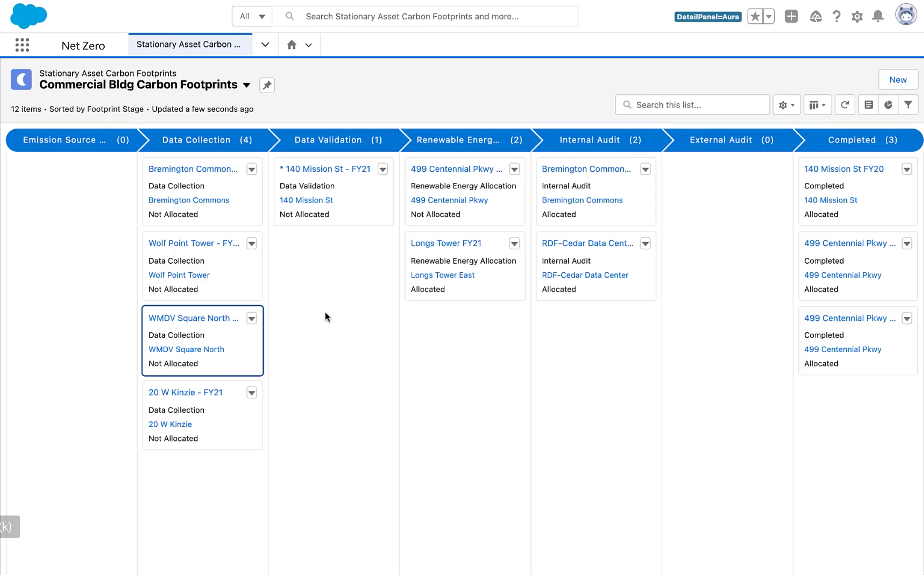The height and width of the screenshot is (575, 924).
Task: Show filters funnel icon
Action: [908, 105]
